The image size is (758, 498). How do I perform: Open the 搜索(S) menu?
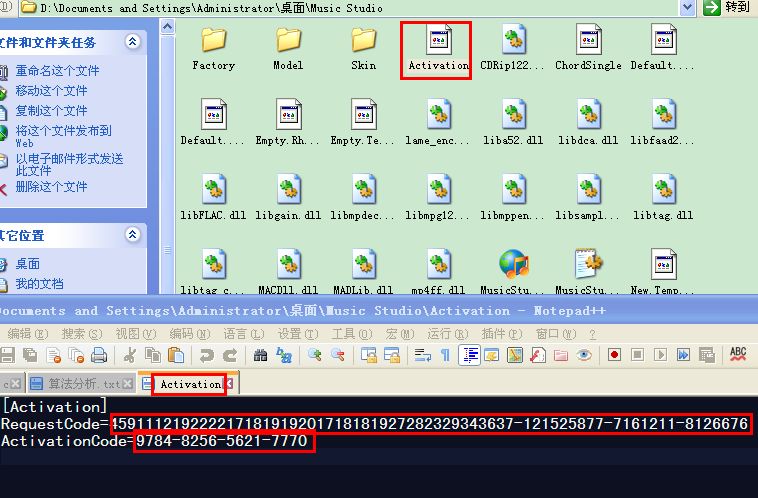point(82,334)
